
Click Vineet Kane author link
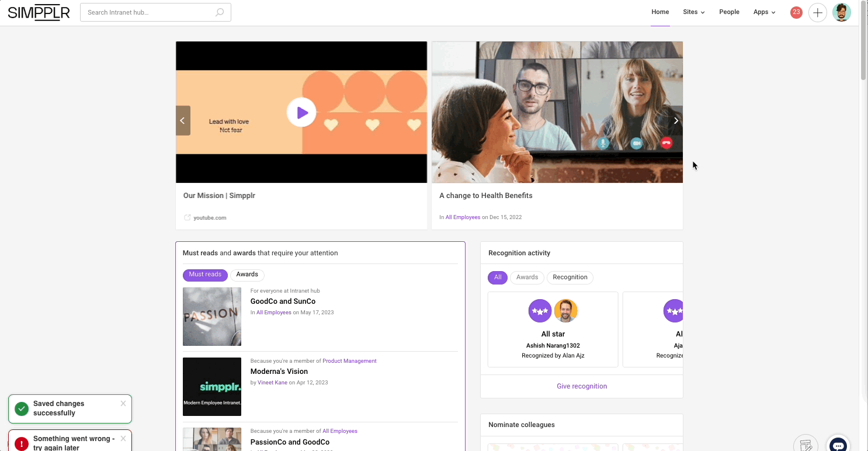click(272, 383)
